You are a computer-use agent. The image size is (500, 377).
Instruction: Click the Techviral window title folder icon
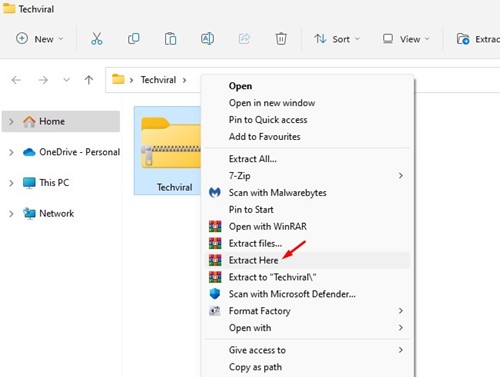point(9,8)
